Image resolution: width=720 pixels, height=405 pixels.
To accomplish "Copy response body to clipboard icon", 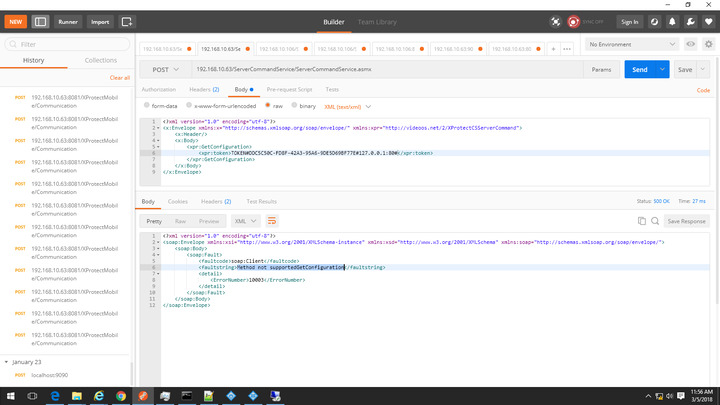I will point(641,220).
